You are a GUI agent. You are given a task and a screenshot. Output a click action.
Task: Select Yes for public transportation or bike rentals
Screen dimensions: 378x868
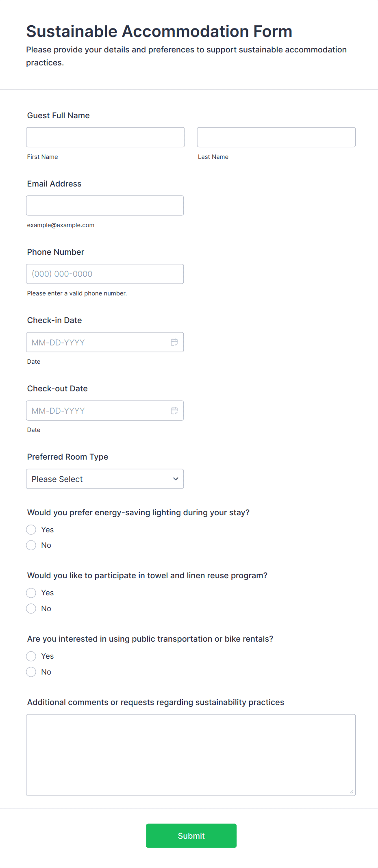[x=31, y=656]
